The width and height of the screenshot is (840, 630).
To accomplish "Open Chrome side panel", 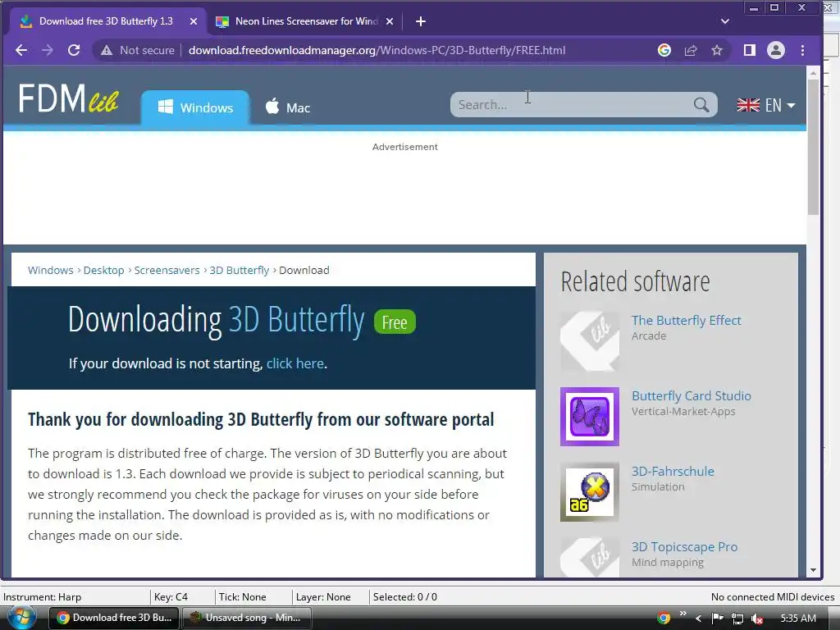I will (x=750, y=50).
